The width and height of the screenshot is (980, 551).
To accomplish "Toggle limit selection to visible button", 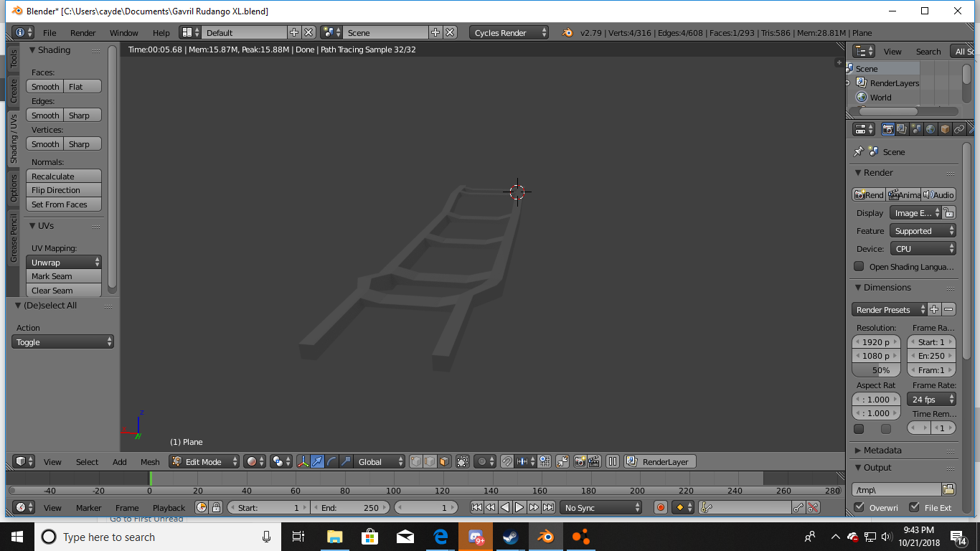I will [463, 461].
